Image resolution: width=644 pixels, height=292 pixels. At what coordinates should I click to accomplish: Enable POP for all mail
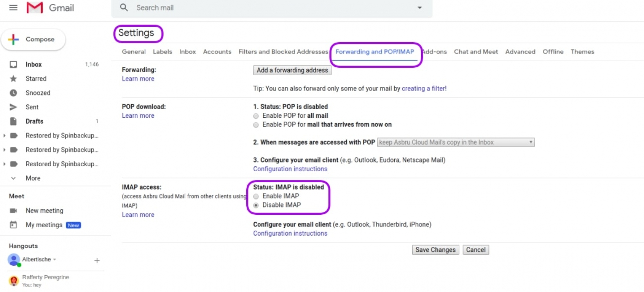click(x=256, y=116)
